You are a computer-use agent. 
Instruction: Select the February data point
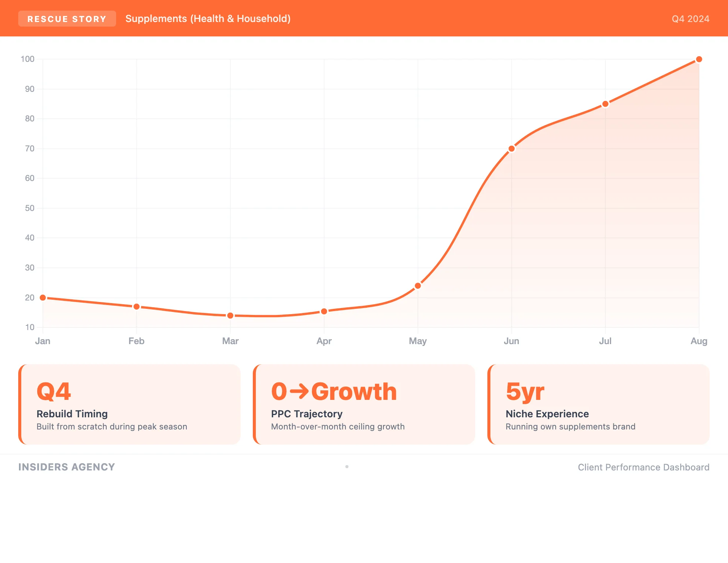[137, 307]
